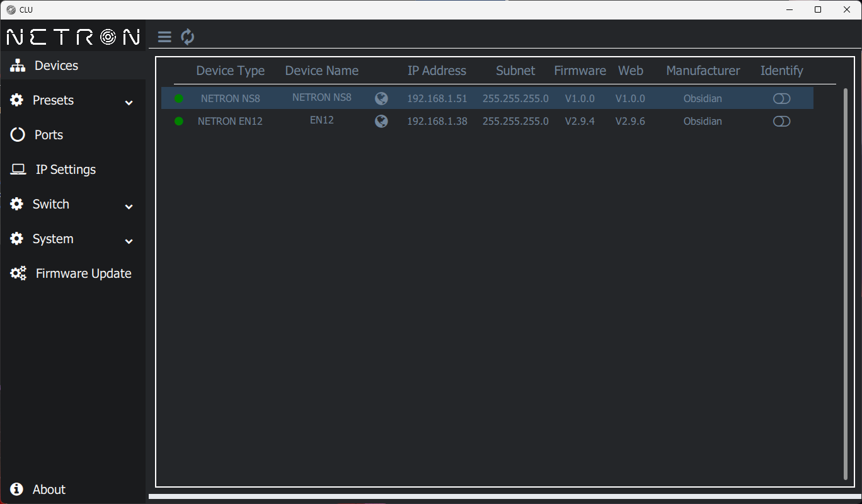Click the Device Type column header
Screen dimensions: 862x504
pyautogui.click(x=231, y=71)
